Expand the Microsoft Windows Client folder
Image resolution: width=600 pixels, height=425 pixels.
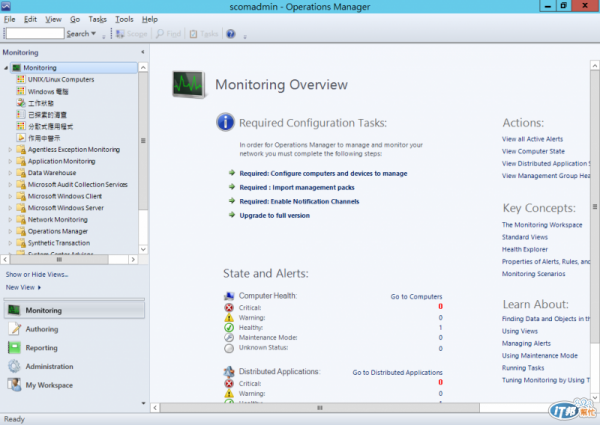pyautogui.click(x=10, y=196)
